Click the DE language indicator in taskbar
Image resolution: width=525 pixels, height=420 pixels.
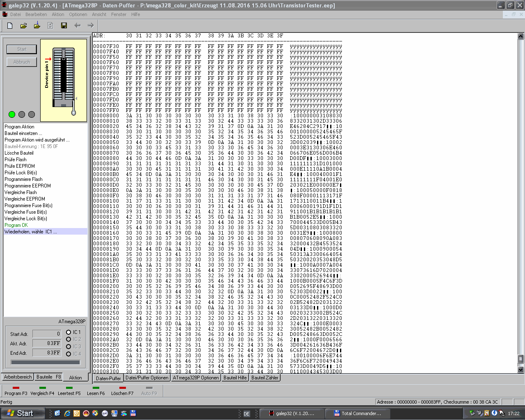(x=247, y=414)
